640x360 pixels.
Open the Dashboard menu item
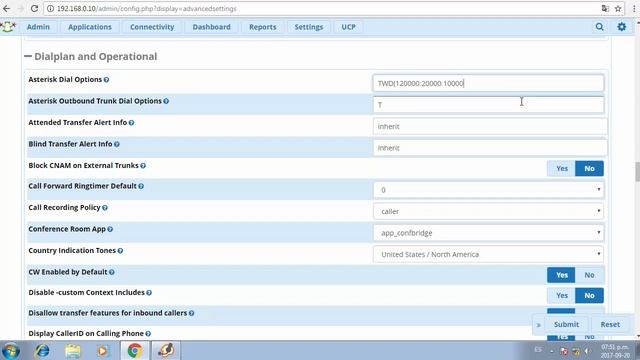point(211,27)
